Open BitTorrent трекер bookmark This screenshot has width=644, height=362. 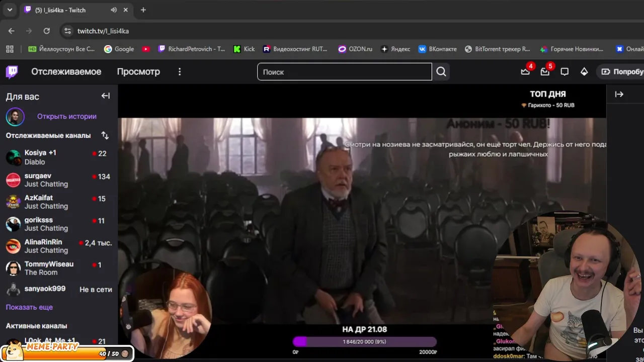coord(498,49)
